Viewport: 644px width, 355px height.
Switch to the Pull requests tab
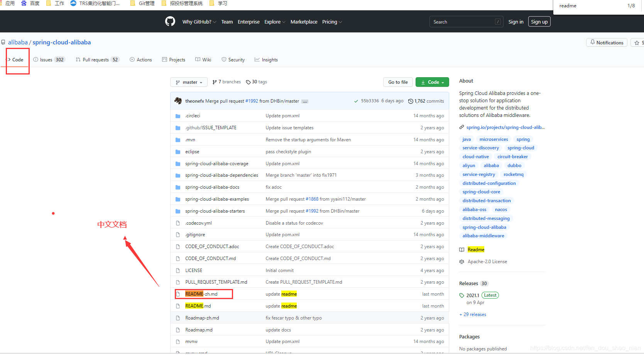click(98, 60)
